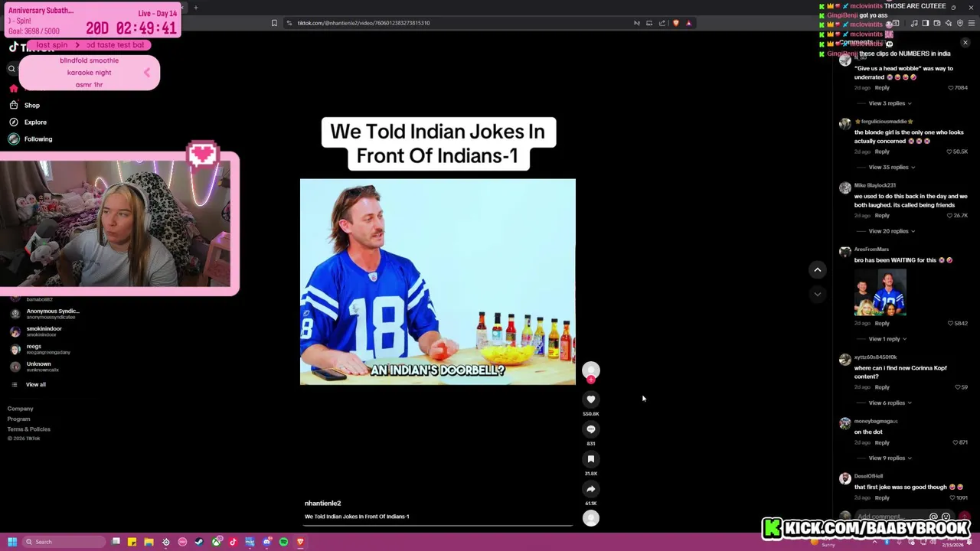980x551 pixels.
Task: Open Company footer link
Action: coord(21,409)
